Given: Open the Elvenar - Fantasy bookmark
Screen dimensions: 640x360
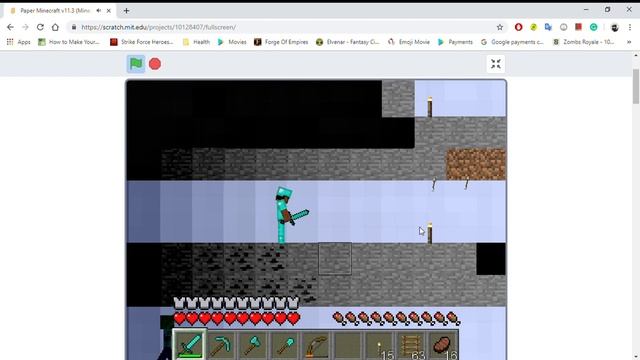Looking at the screenshot, I should pyautogui.click(x=348, y=42).
